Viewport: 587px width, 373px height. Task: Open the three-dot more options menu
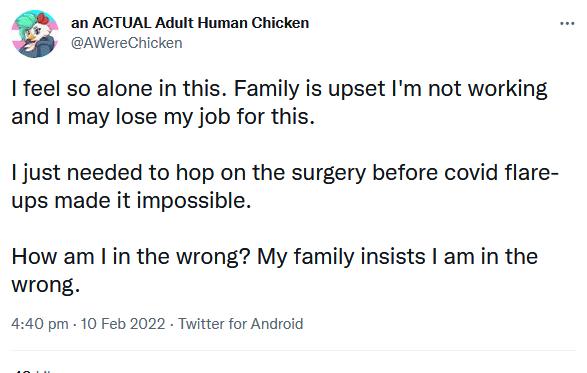click(x=567, y=24)
